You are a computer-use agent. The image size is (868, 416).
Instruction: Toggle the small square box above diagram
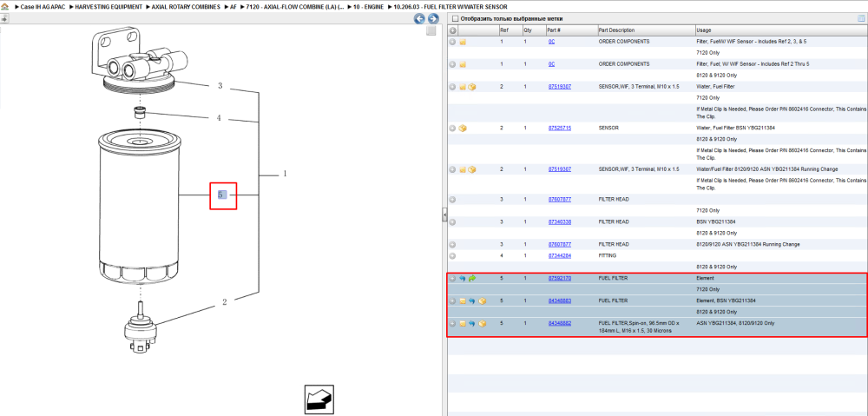point(431,31)
